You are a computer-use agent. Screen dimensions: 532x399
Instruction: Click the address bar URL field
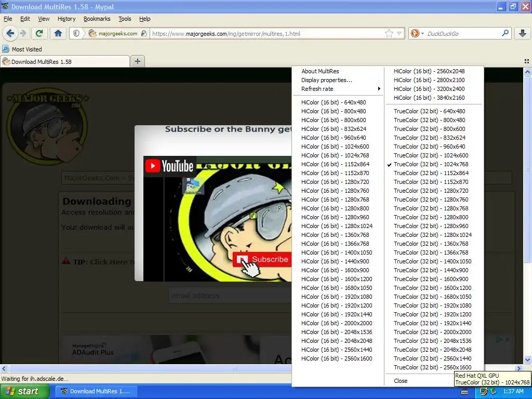pos(268,33)
